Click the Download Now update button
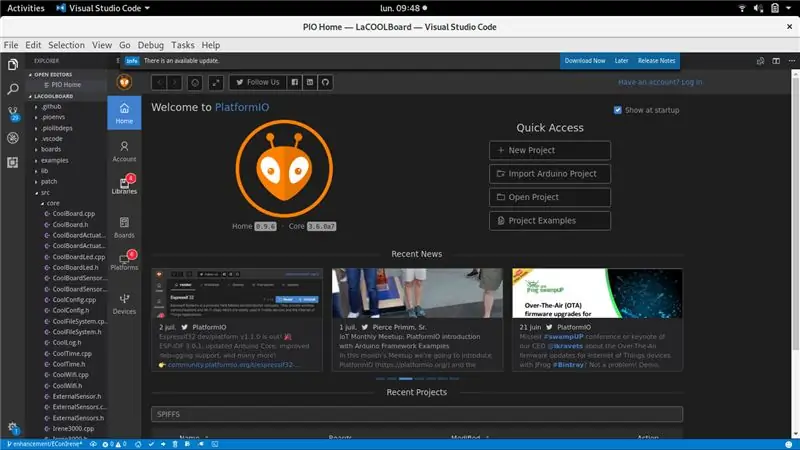Viewport: 800px width, 450px height. click(585, 61)
